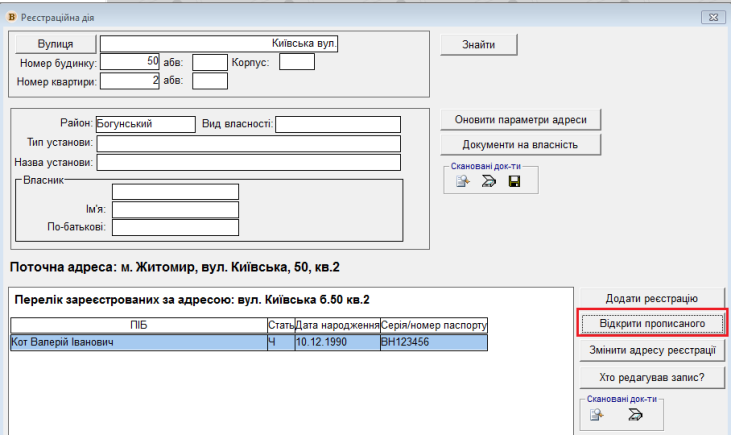
Task: Click the scanner icon in the lower scanned documents group
Action: 633,416
